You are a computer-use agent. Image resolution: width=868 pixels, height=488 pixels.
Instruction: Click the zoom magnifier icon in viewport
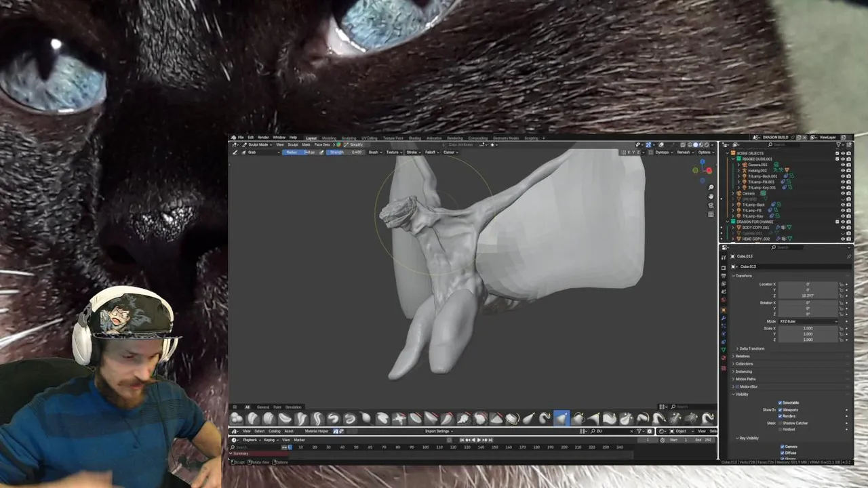711,187
